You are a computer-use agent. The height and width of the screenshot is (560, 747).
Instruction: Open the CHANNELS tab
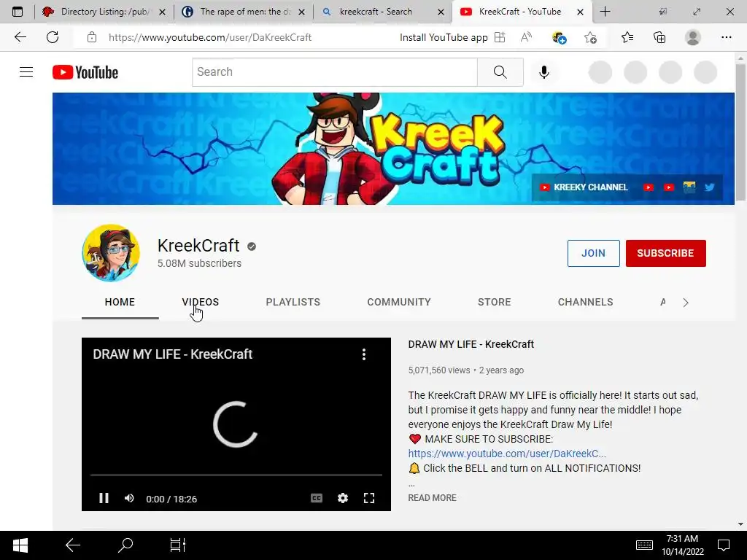point(586,302)
